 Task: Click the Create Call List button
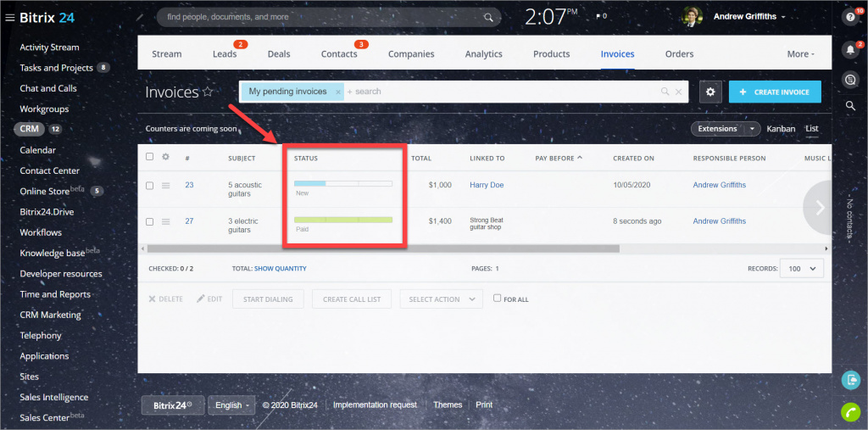(x=352, y=299)
